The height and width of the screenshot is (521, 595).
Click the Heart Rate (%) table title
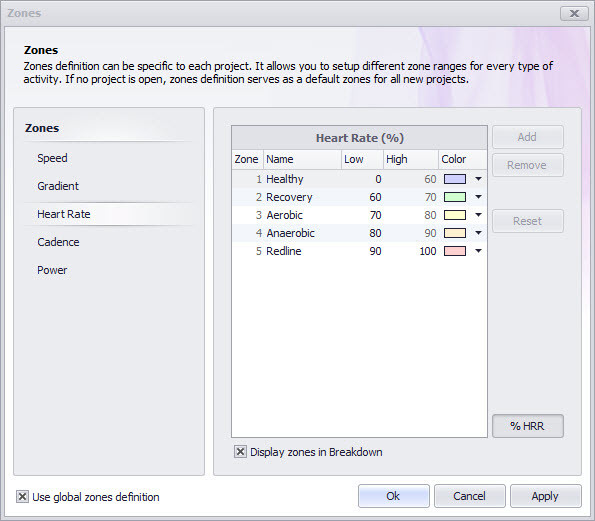(x=359, y=138)
